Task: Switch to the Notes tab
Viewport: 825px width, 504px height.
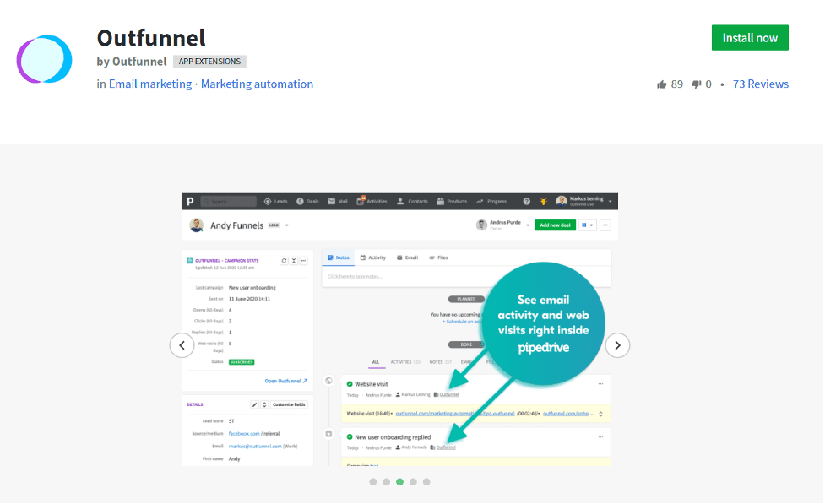Action: click(x=339, y=257)
